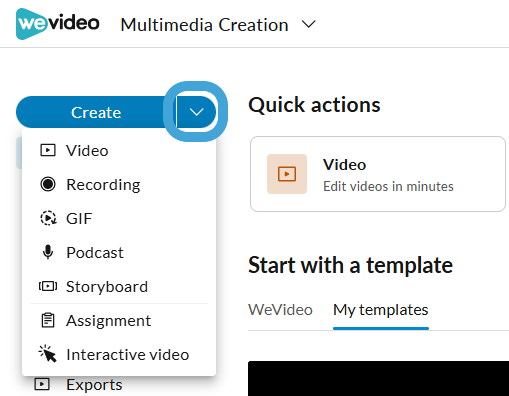Click the Assignment clipboard icon
The height and width of the screenshot is (396, 509).
pyautogui.click(x=48, y=320)
